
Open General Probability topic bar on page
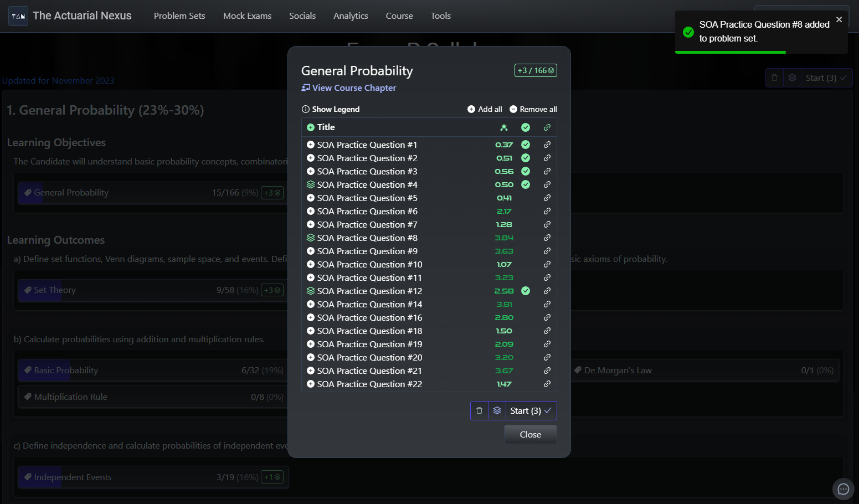[152, 193]
